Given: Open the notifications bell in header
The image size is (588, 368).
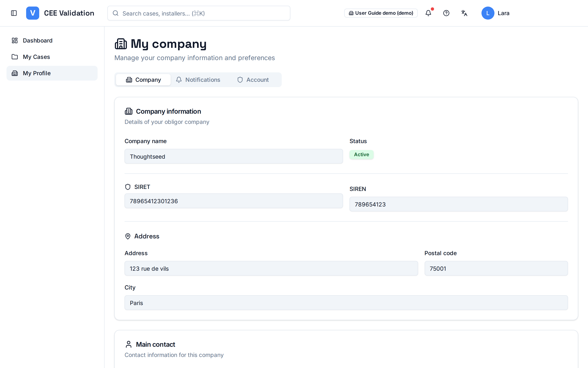Looking at the screenshot, I should pos(428,13).
